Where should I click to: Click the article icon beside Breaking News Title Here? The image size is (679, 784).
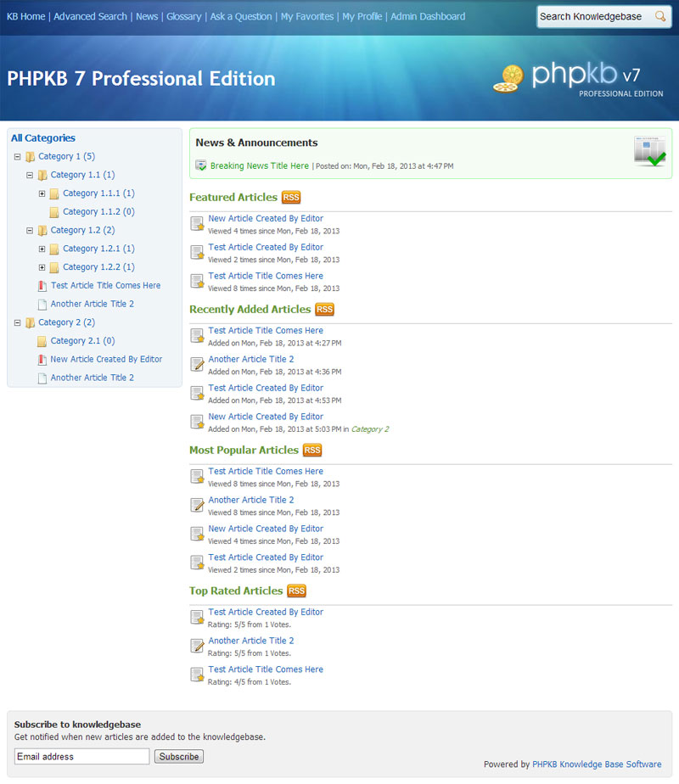point(201,165)
